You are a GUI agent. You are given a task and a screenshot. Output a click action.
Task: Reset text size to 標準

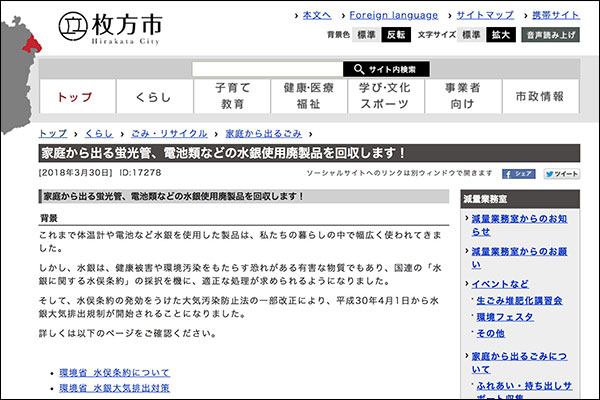(x=471, y=34)
